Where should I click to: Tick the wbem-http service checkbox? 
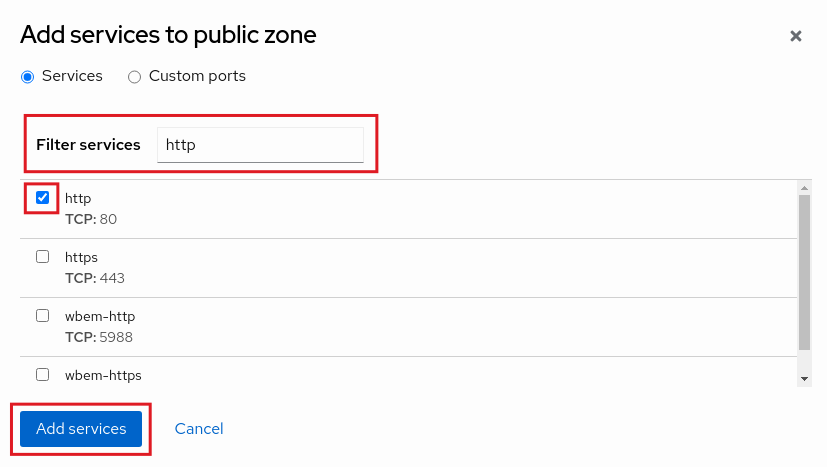pos(42,316)
